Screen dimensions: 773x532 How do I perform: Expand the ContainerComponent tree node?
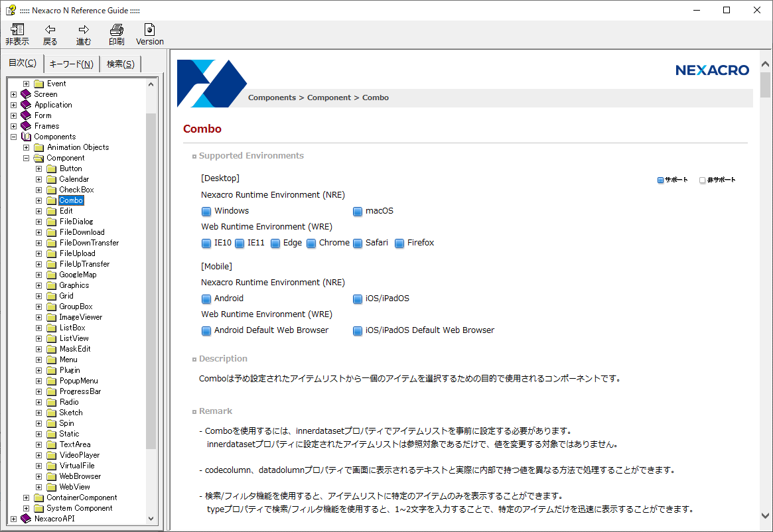27,498
